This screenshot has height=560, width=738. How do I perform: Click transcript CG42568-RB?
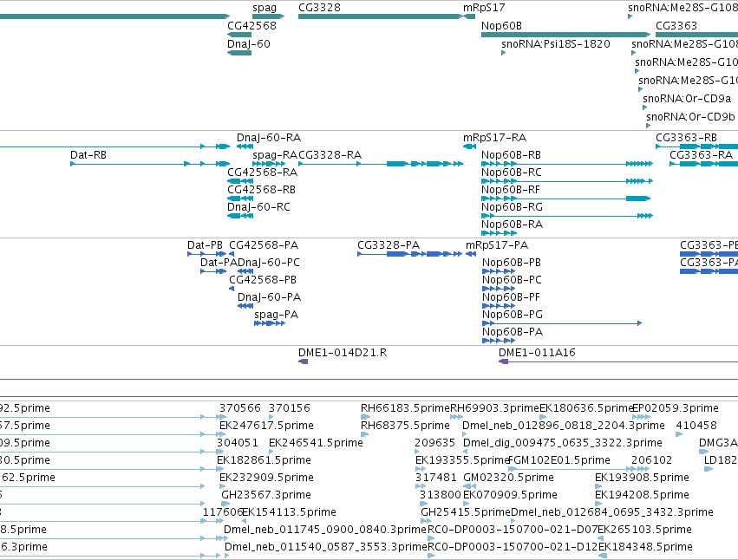(261, 190)
